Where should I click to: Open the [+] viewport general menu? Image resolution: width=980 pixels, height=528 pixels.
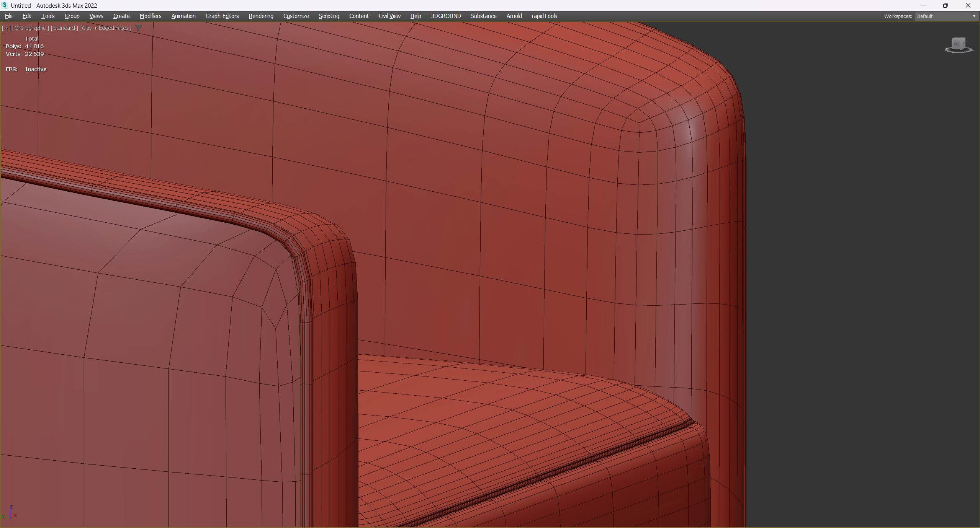tap(6, 28)
